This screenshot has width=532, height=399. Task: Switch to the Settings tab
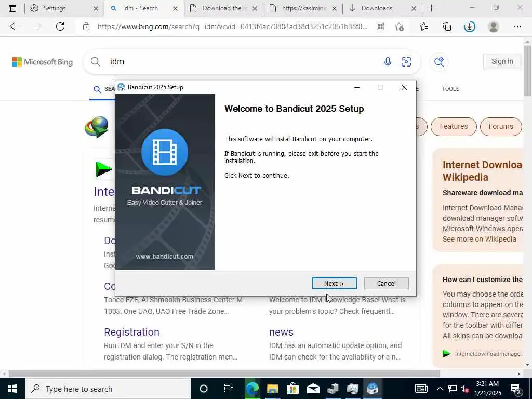pos(54,8)
